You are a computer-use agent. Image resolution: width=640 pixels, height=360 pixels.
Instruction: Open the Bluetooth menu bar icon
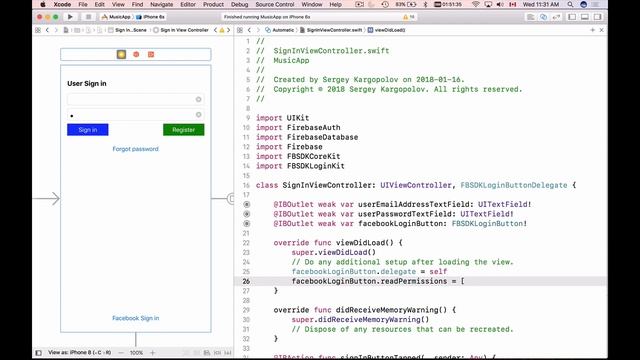click(425, 4)
